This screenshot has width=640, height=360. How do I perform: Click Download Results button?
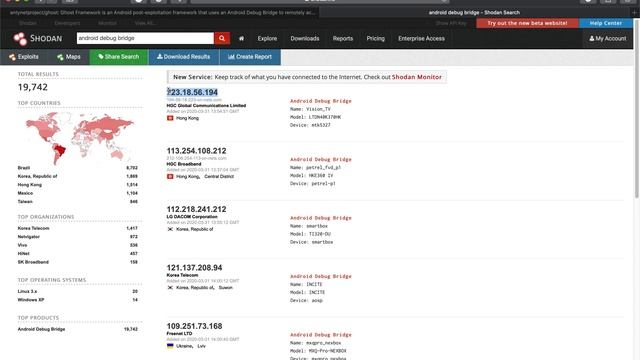[184, 57]
